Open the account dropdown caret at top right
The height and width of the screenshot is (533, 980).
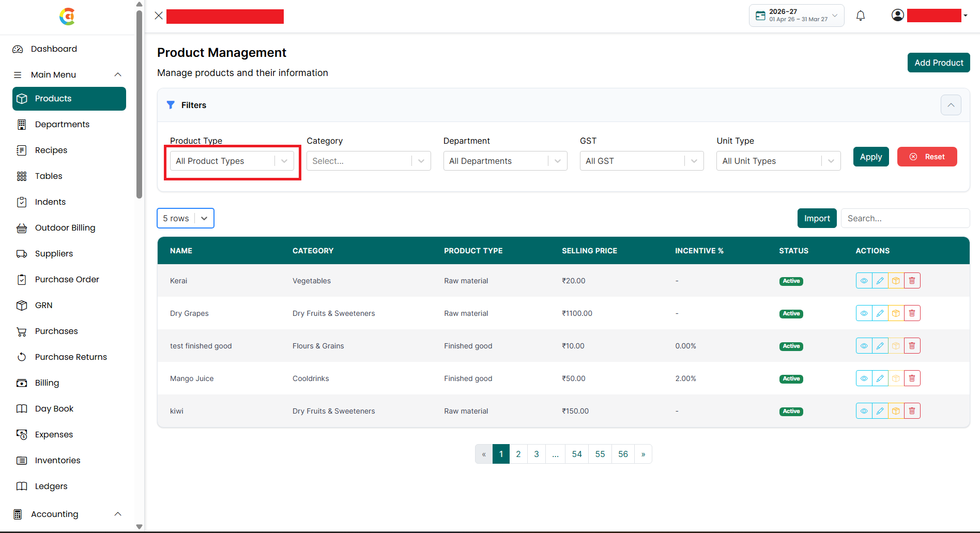click(966, 16)
